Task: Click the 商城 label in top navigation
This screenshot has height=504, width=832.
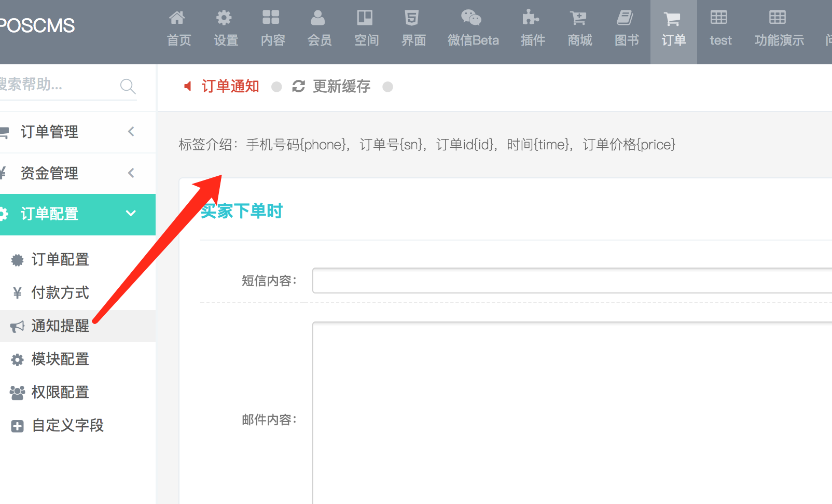Action: [x=580, y=40]
